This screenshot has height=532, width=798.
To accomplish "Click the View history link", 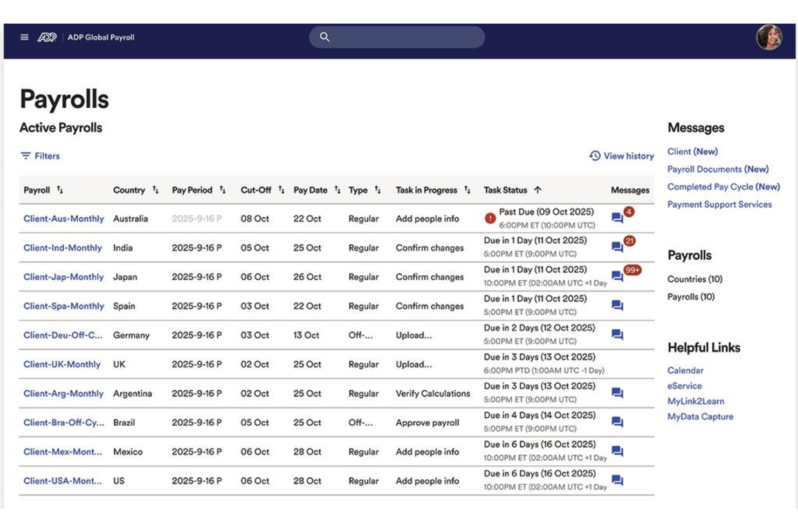I will (622, 156).
